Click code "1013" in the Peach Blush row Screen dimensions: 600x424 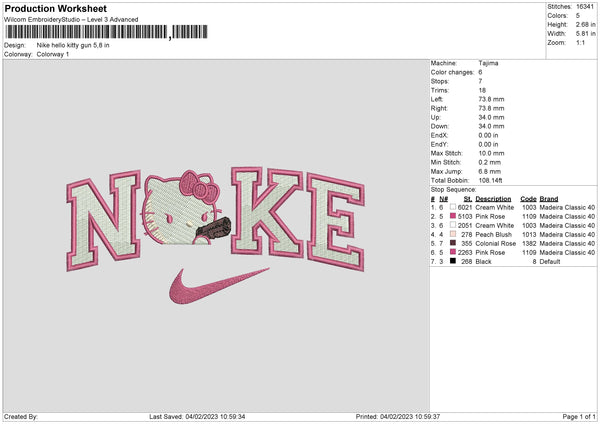[529, 234]
